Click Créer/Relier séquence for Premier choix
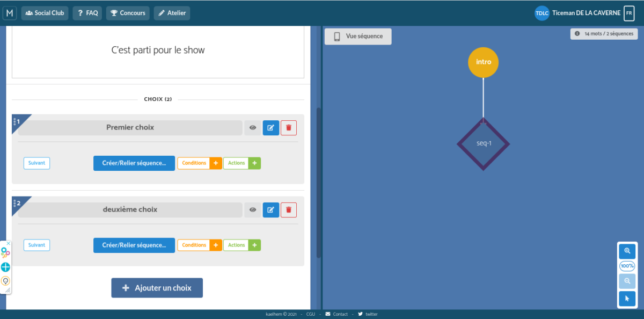This screenshot has width=644, height=319. coord(134,163)
